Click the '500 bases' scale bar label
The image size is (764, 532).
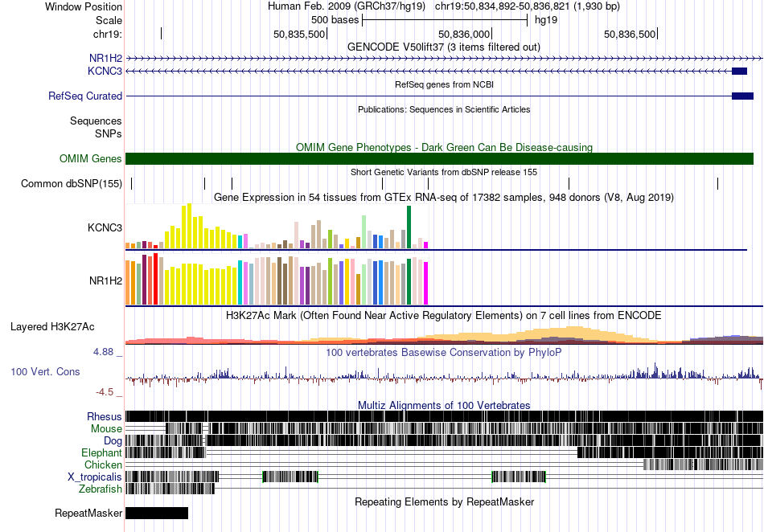click(335, 20)
